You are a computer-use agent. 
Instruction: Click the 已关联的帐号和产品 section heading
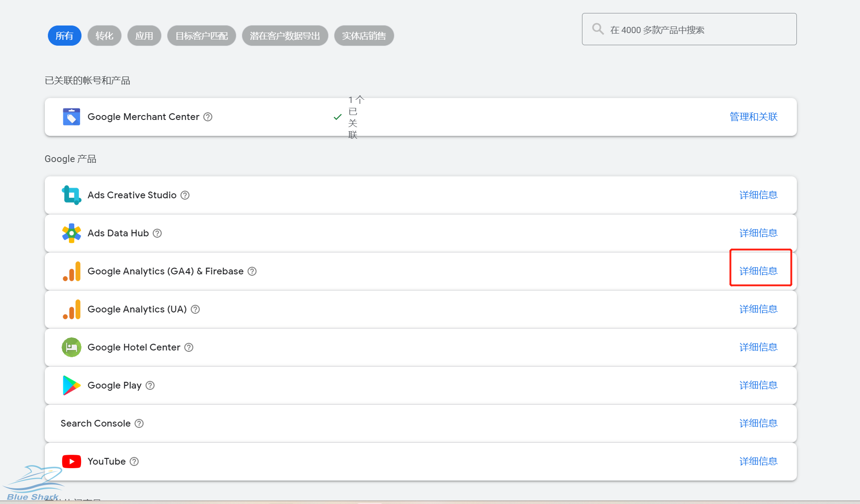(x=87, y=81)
